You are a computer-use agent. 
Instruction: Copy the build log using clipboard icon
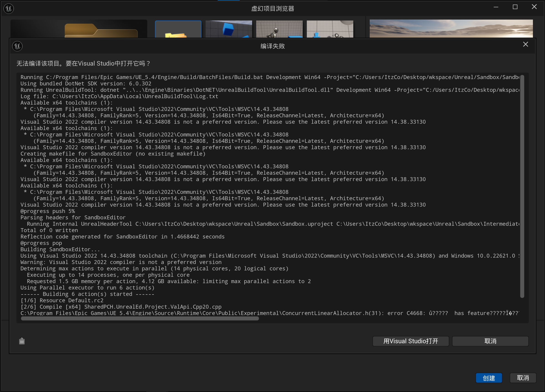(22, 341)
